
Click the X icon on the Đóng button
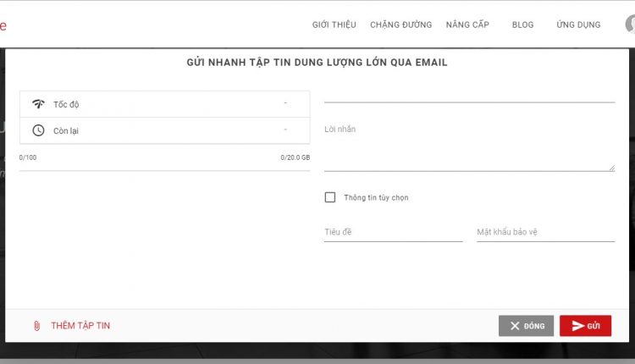point(515,326)
